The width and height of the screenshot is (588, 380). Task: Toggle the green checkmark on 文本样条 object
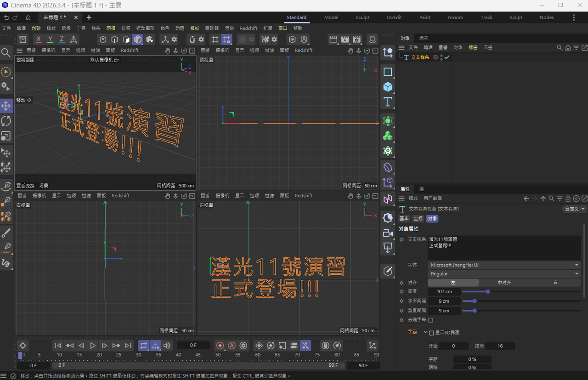coord(447,57)
